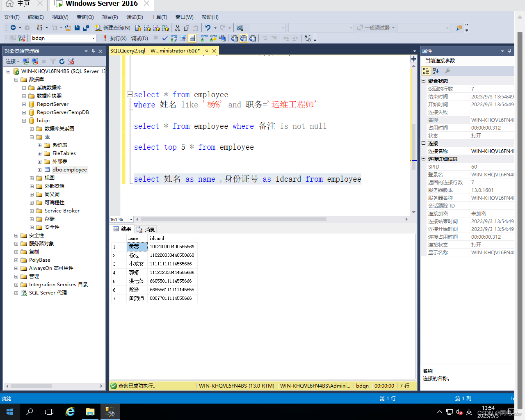Click the Increase Indent icon
The width and height of the screenshot is (525, 420).
[295, 38]
